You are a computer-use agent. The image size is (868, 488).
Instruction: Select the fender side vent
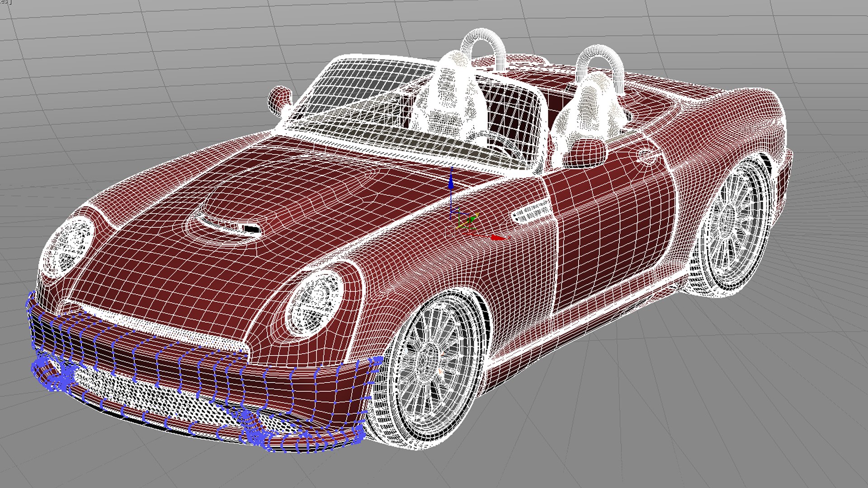[x=532, y=212]
